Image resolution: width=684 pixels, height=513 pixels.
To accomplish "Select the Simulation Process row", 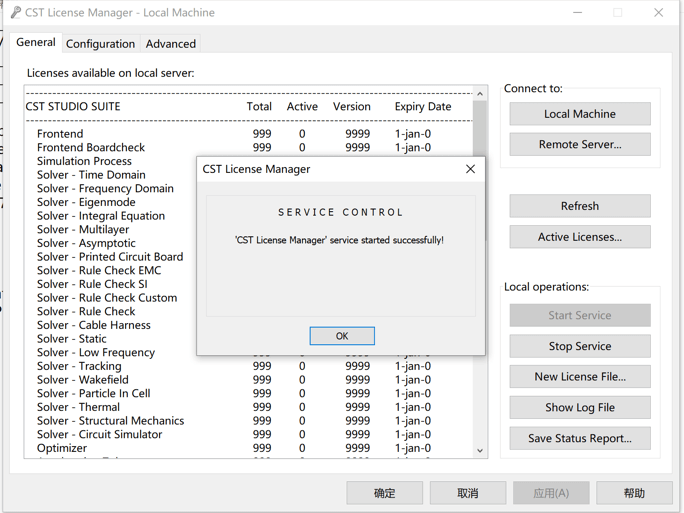I will click(x=84, y=161).
